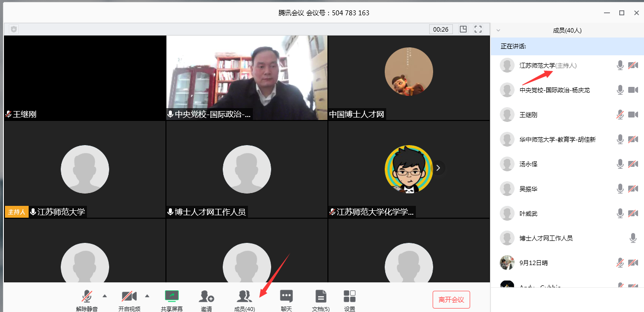The width and height of the screenshot is (644, 312).
Task: Select 博士人才网工作人员 in member list
Action: pyautogui.click(x=567, y=238)
